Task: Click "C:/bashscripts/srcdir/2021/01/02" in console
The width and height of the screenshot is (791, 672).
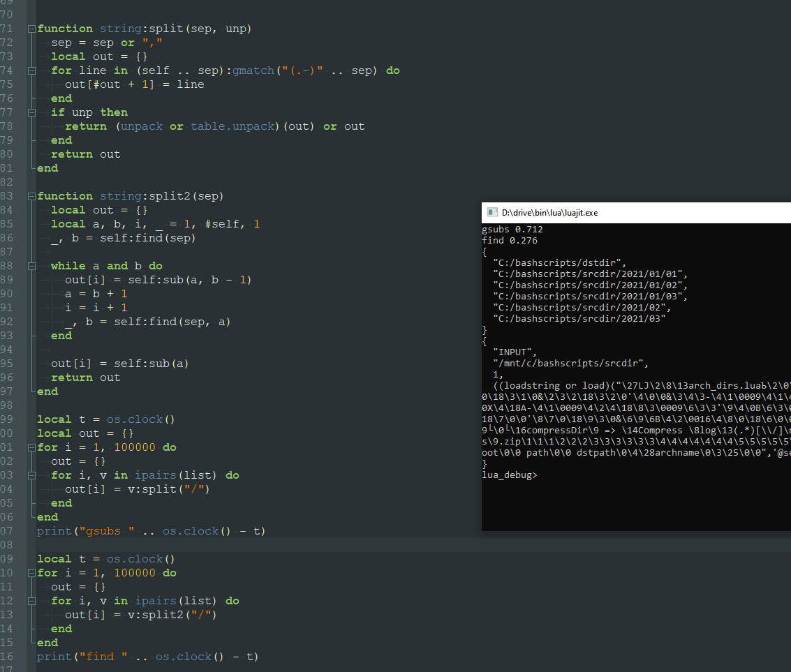Action: pyautogui.click(x=590, y=285)
